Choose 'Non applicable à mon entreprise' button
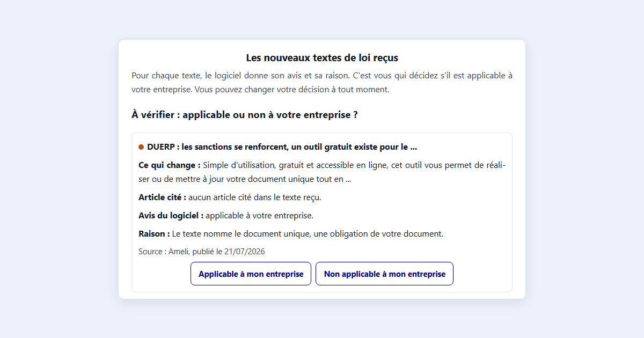 (384, 274)
